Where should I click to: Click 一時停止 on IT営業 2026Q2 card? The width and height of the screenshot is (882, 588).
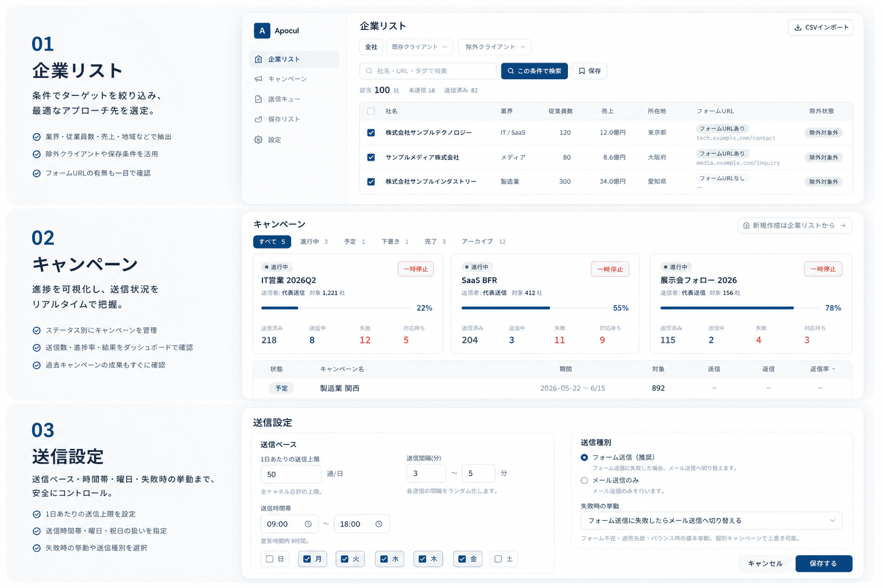point(416,269)
